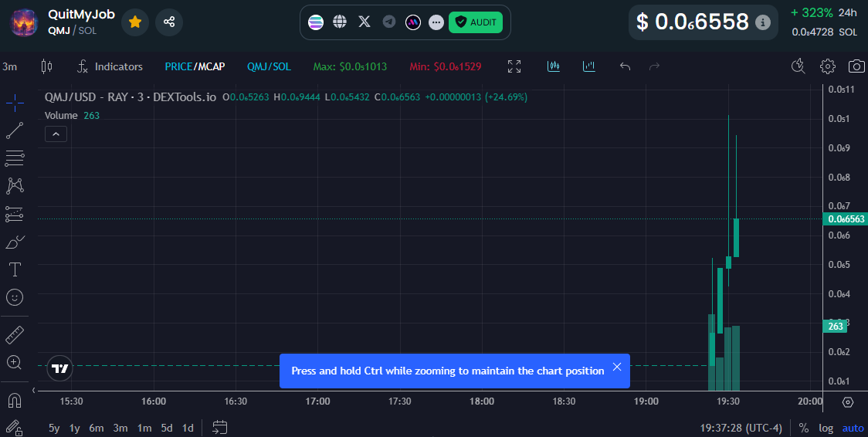Select the XABCD pattern tool
This screenshot has width=868, height=437.
pos(15,186)
